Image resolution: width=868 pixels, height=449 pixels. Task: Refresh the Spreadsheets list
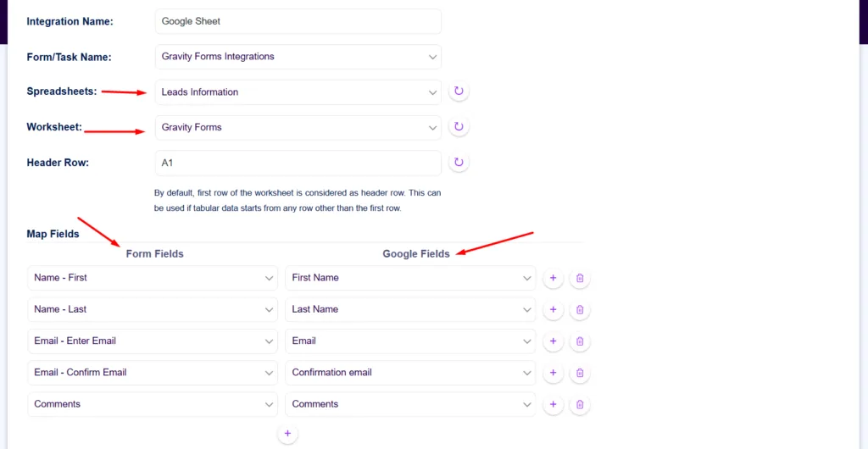pos(459,91)
